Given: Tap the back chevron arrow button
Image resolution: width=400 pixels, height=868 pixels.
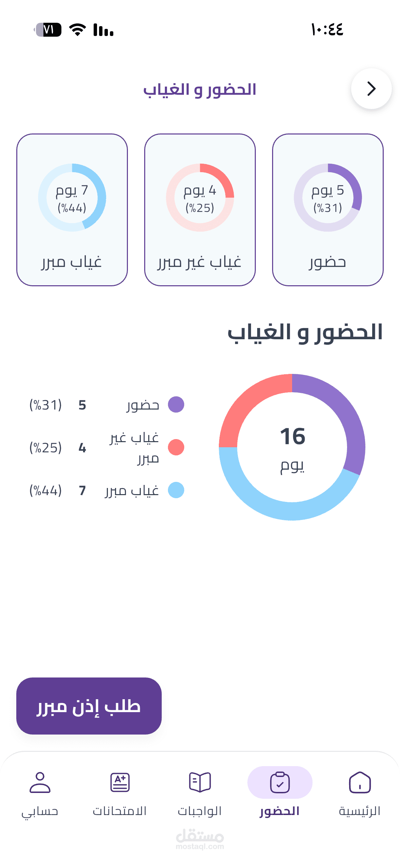Looking at the screenshot, I should (371, 89).
